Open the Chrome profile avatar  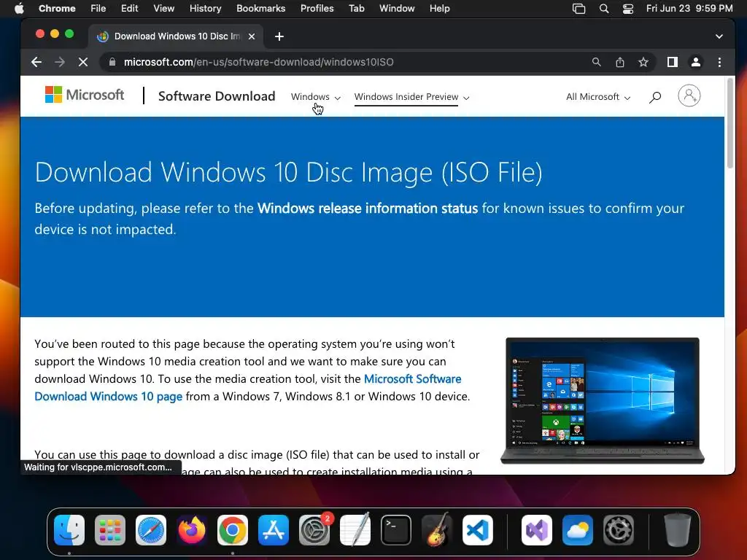pos(696,62)
